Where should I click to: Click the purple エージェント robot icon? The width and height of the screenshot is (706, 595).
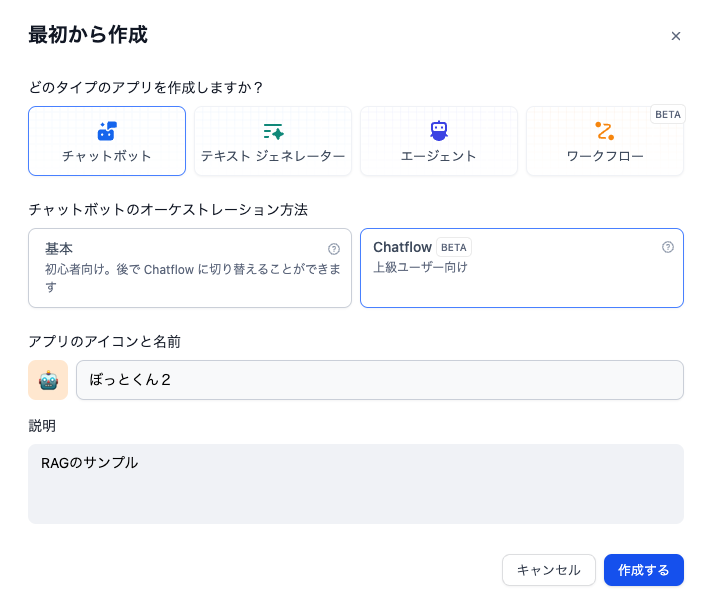[439, 131]
